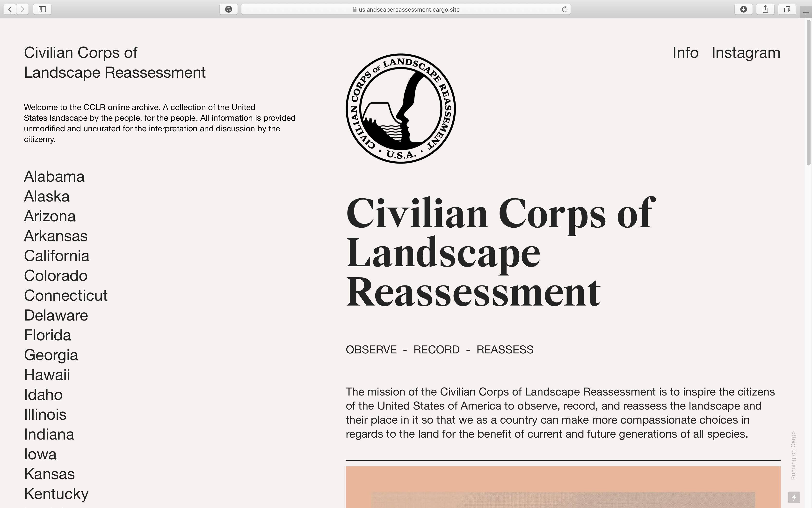The width and height of the screenshot is (812, 508).
Task: Click the lock icon in address bar
Action: pyautogui.click(x=354, y=9)
